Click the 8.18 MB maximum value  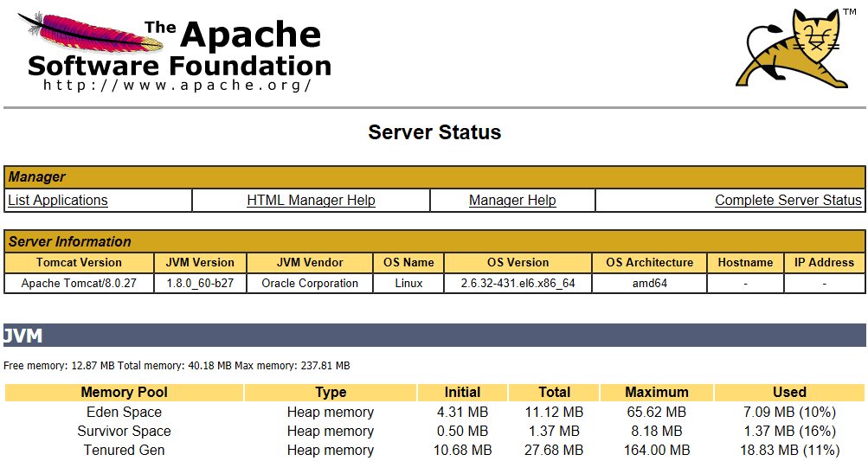657,431
